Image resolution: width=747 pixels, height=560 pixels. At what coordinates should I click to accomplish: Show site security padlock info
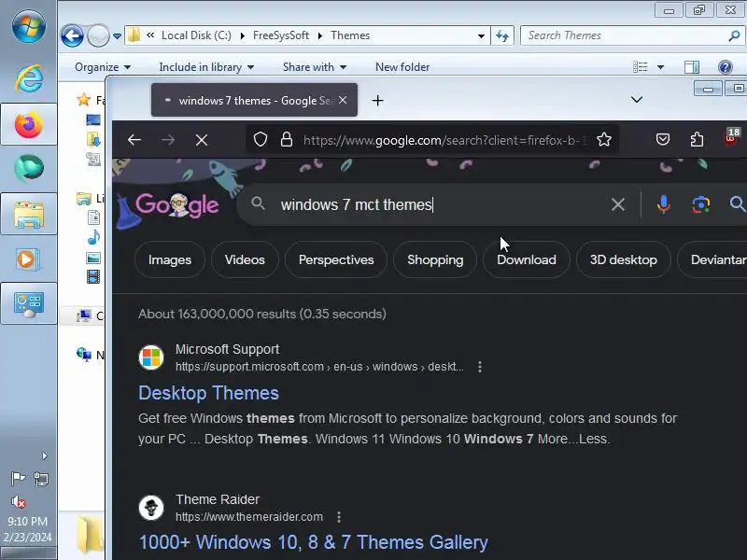(287, 139)
